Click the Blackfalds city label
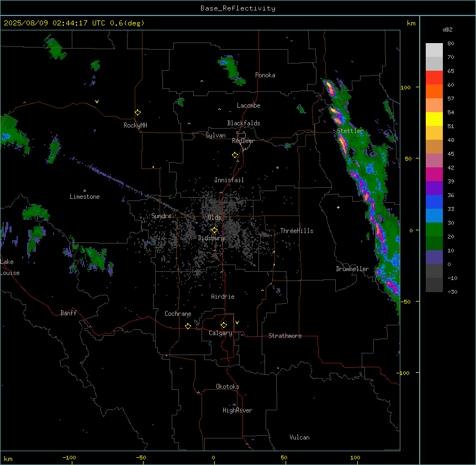Viewport: 476px width, 465px height. pyautogui.click(x=244, y=123)
